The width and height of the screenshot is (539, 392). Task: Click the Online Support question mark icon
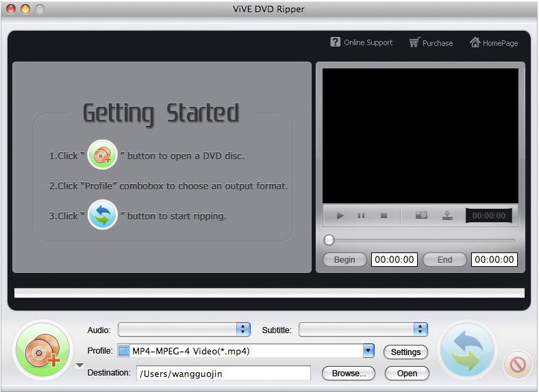click(335, 42)
